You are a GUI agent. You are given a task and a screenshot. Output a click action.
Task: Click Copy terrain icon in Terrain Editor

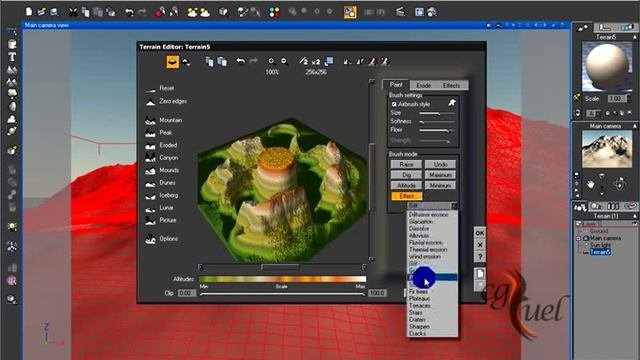(x=209, y=62)
